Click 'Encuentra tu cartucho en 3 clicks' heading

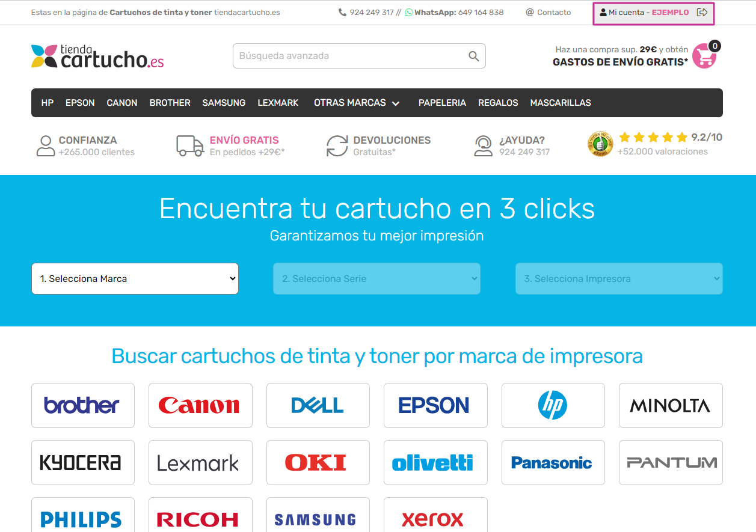click(377, 209)
